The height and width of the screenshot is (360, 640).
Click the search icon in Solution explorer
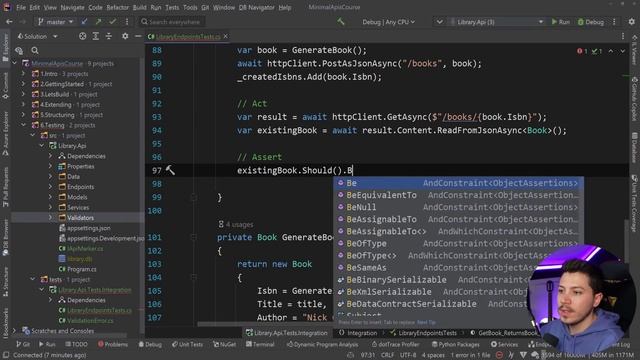pyautogui.click(x=35, y=51)
